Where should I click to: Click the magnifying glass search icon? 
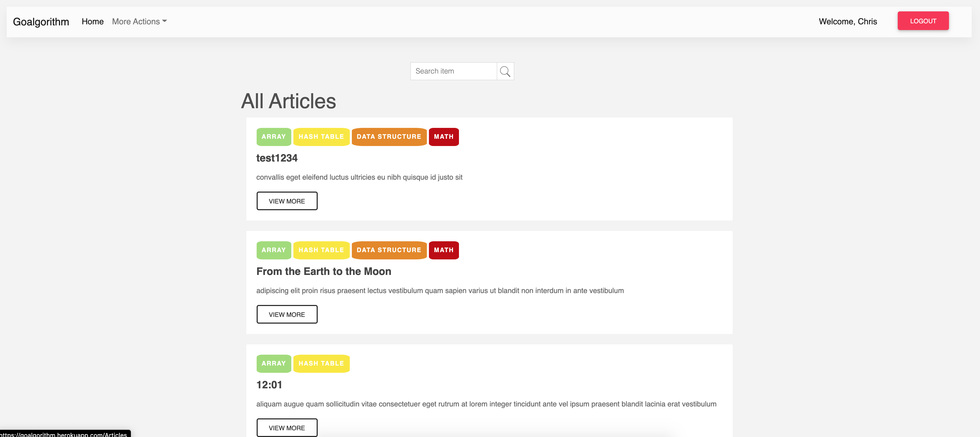click(x=505, y=71)
